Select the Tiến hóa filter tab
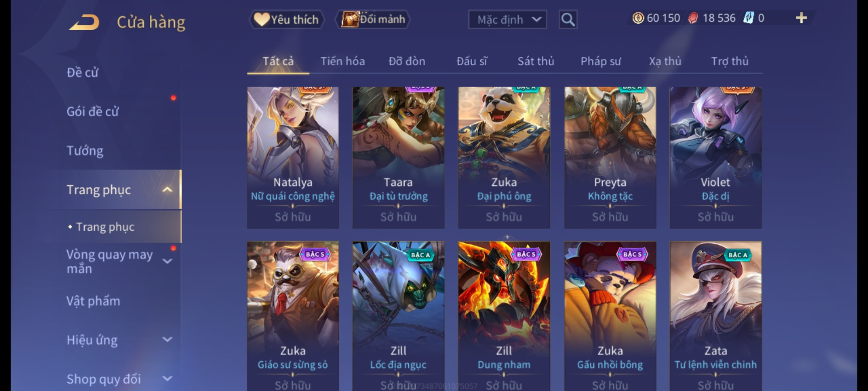The height and width of the screenshot is (391, 868). tap(342, 61)
